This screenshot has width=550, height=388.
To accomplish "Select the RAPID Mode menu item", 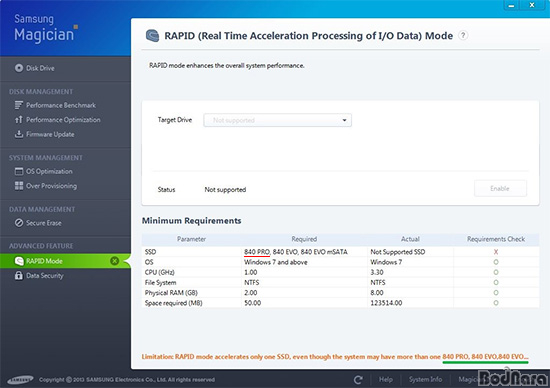I will pos(65,261).
